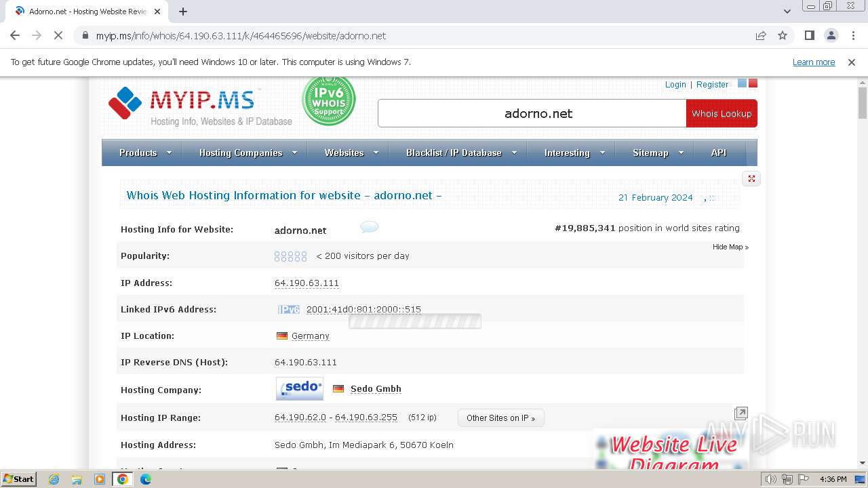Screen dimensions: 868x488
Task: Open Windows Media Player from taskbar
Action: 100,479
